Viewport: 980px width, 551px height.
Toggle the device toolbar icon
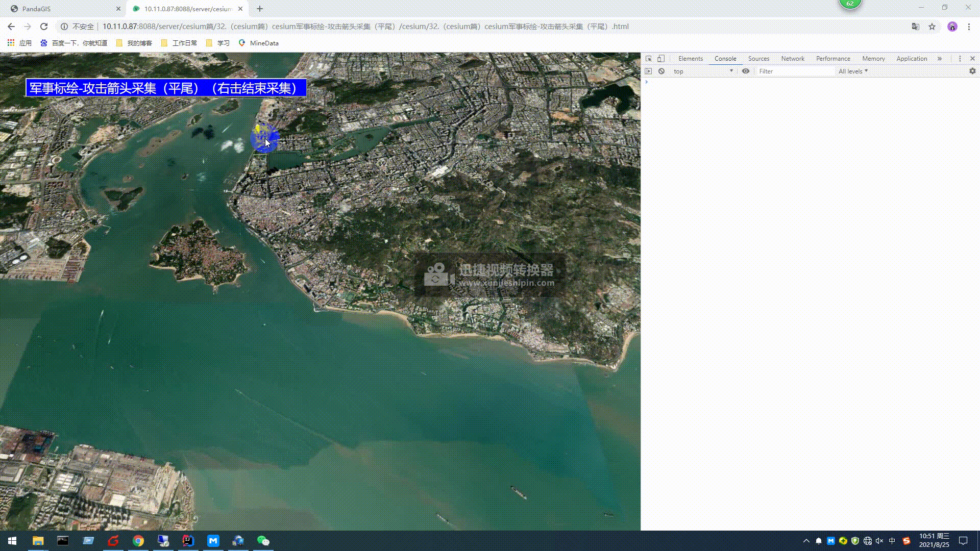point(661,59)
